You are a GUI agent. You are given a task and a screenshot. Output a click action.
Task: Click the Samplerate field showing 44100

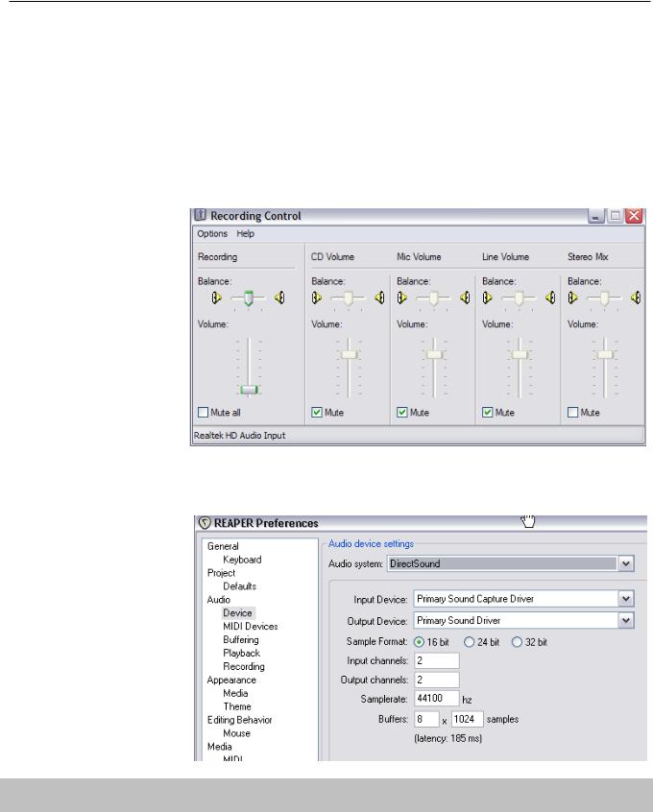[437, 699]
